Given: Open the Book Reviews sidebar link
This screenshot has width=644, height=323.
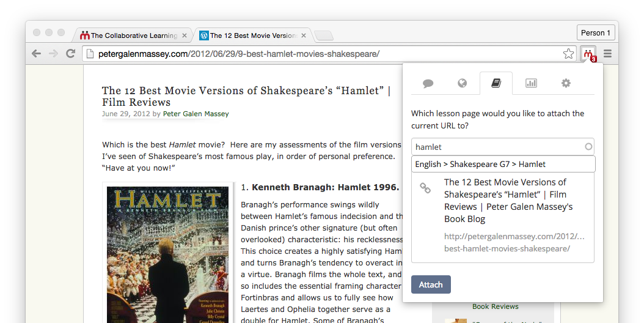Looking at the screenshot, I should [x=496, y=306].
